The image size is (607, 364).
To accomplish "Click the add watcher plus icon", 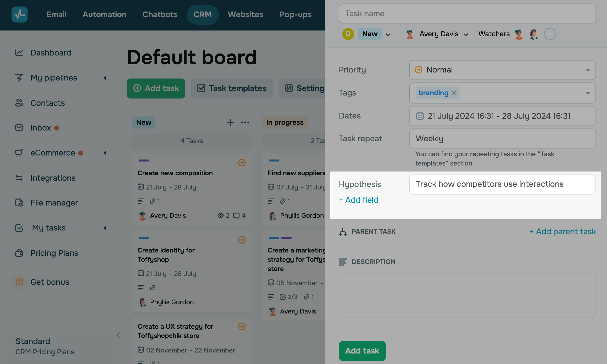I will (550, 34).
